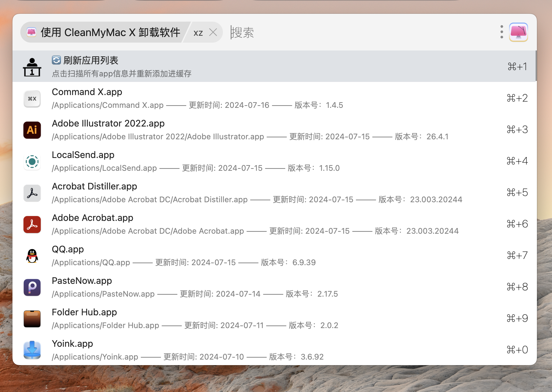
Task: Click the Acrobat Distiller app icon
Action: click(x=32, y=193)
